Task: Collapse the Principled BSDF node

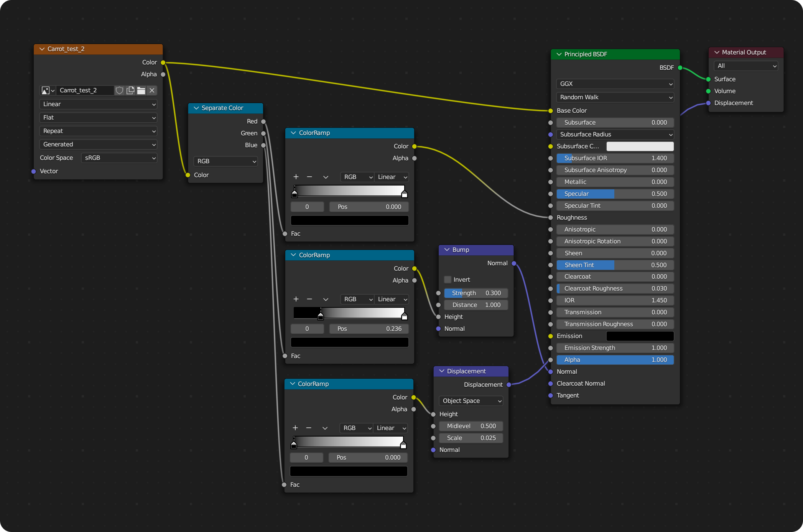Action: pos(559,54)
